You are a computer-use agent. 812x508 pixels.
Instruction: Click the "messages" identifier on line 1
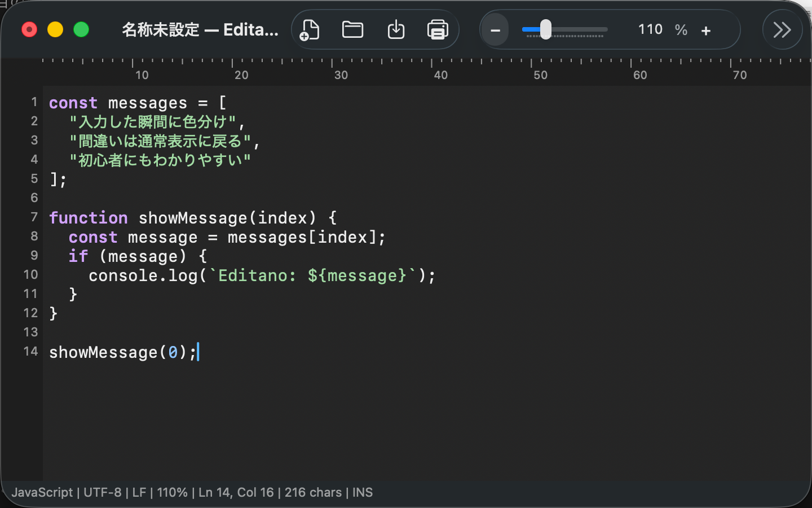148,103
